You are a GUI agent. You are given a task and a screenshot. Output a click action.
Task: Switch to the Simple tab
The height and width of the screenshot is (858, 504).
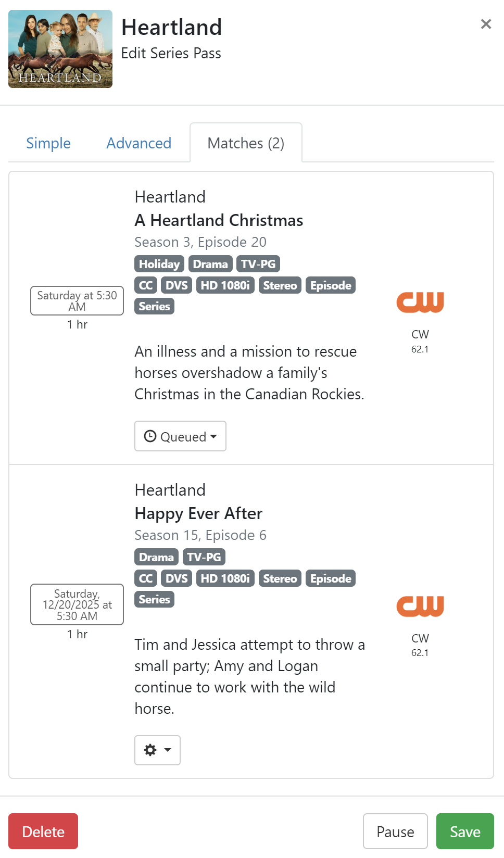click(48, 143)
